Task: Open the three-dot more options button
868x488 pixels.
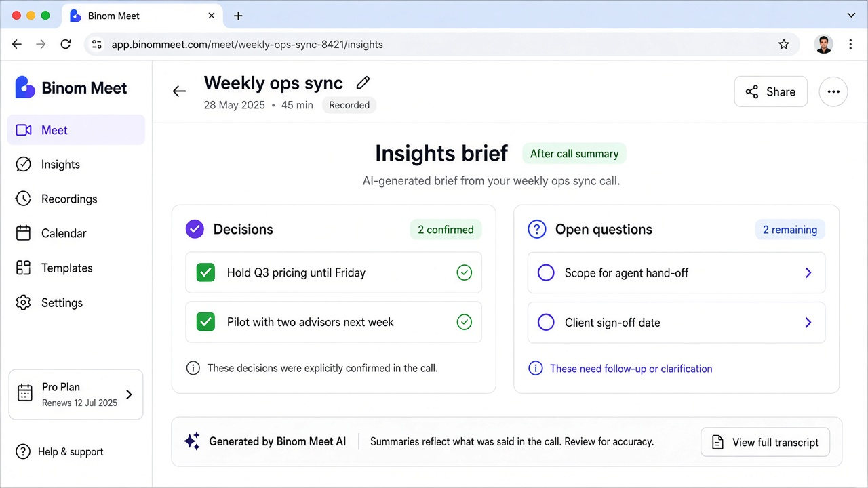Action: (x=833, y=91)
